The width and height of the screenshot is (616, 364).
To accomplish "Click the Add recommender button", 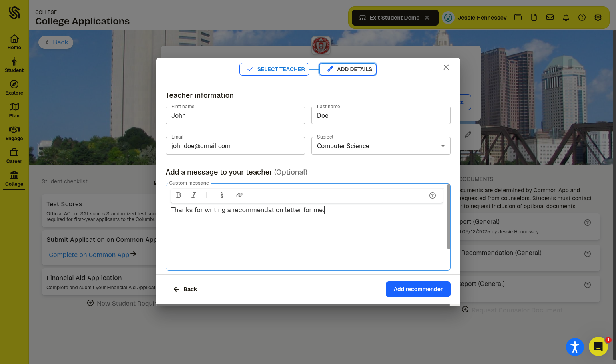I will tap(418, 289).
